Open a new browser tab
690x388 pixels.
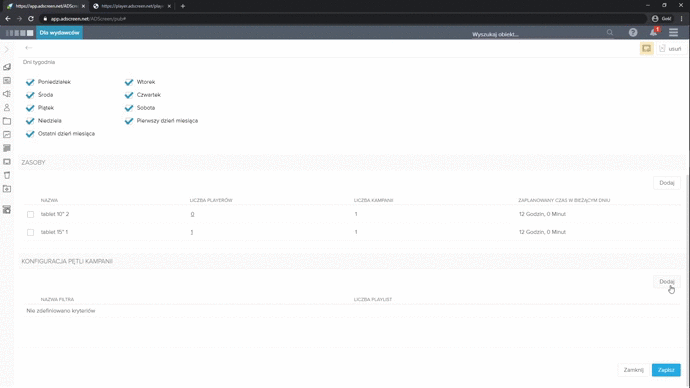coord(183,6)
